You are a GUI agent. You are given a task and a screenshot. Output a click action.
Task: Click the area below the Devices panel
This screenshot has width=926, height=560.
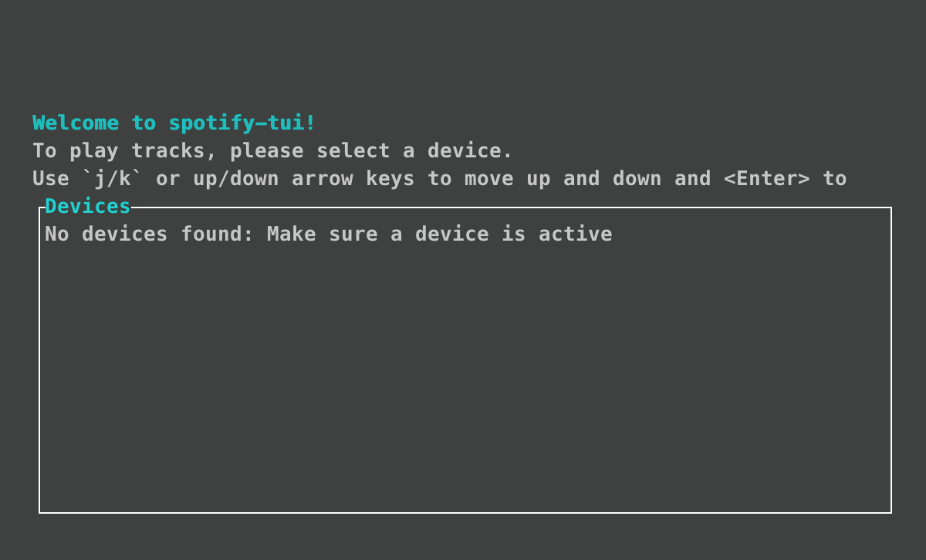[x=463, y=536]
